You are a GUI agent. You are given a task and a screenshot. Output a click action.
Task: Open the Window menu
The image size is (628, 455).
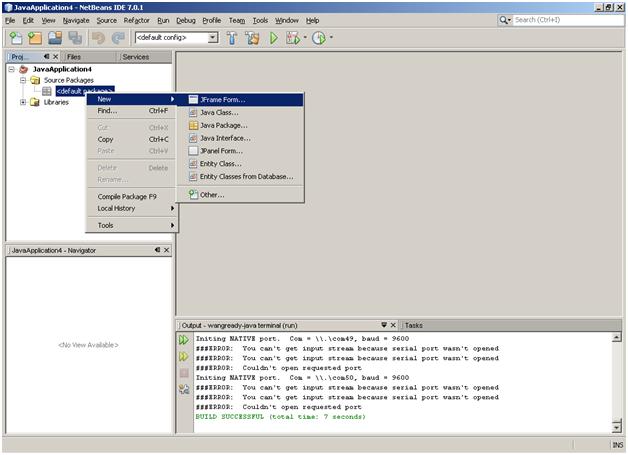(287, 20)
